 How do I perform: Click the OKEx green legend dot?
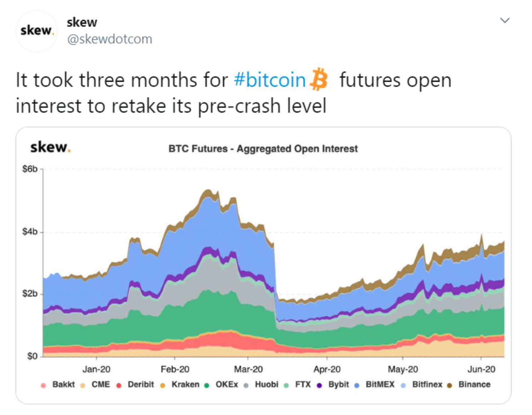click(206, 385)
